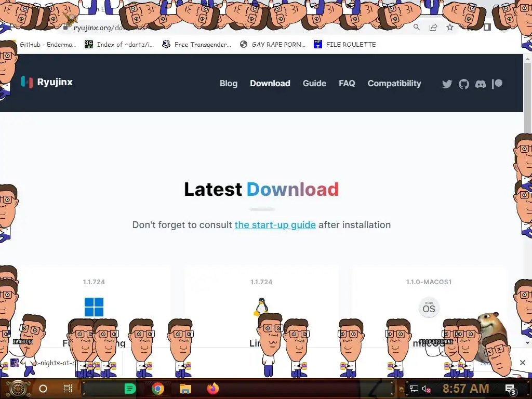Image resolution: width=532 pixels, height=399 pixels.
Task: Click the share page icon in address bar
Action: tap(433, 28)
